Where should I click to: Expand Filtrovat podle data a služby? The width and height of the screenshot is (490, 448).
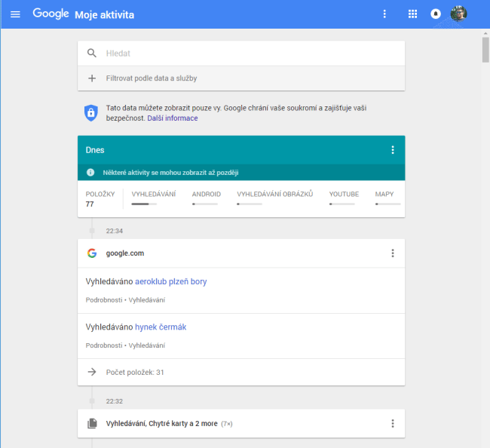pyautogui.click(x=241, y=78)
